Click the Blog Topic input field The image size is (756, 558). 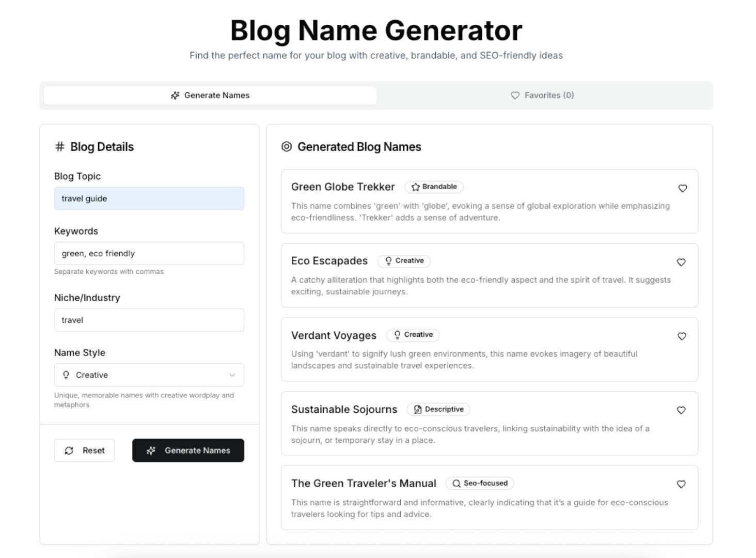(x=149, y=198)
